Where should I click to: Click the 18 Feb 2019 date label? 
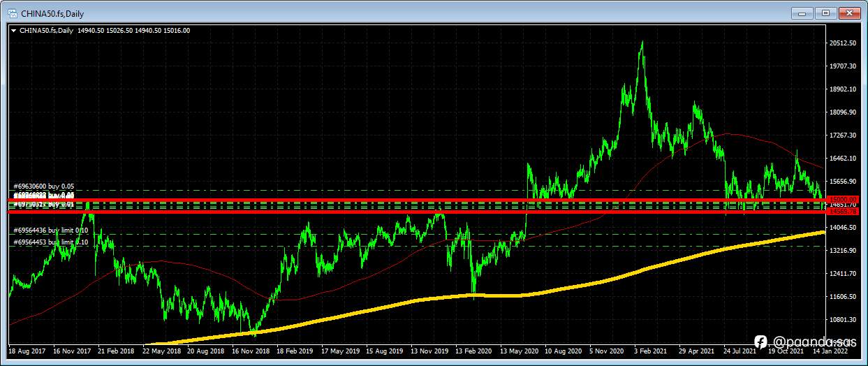[293, 351]
